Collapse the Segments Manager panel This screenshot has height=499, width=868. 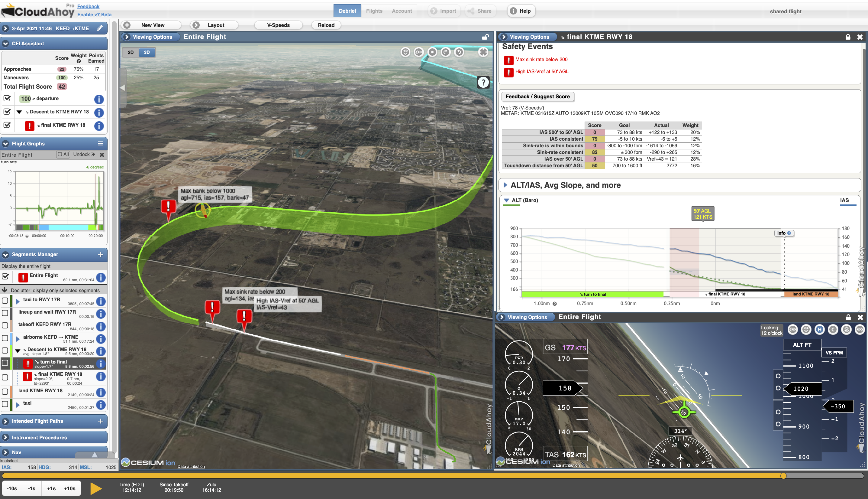point(5,255)
